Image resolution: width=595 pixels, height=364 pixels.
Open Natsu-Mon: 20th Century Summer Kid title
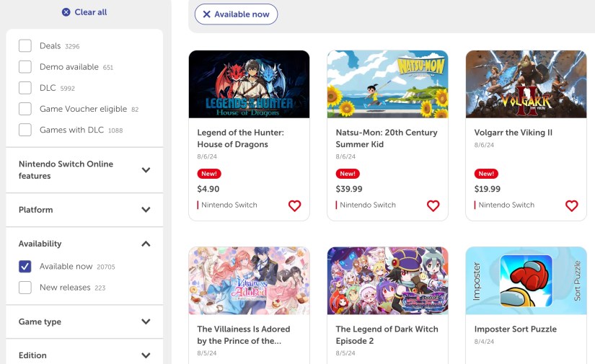[387, 138]
